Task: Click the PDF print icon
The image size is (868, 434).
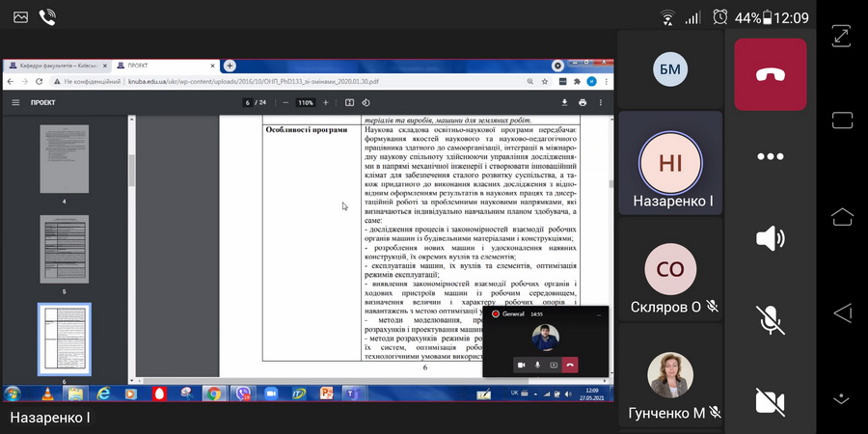Action: [x=583, y=102]
